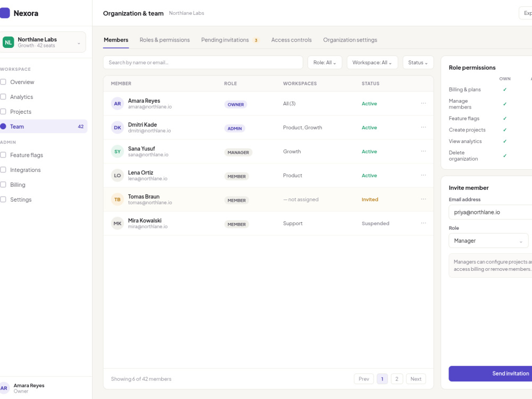Viewport: 532px width, 399px height.
Task: Open the Workspace: All filter dropdown
Action: 372,63
